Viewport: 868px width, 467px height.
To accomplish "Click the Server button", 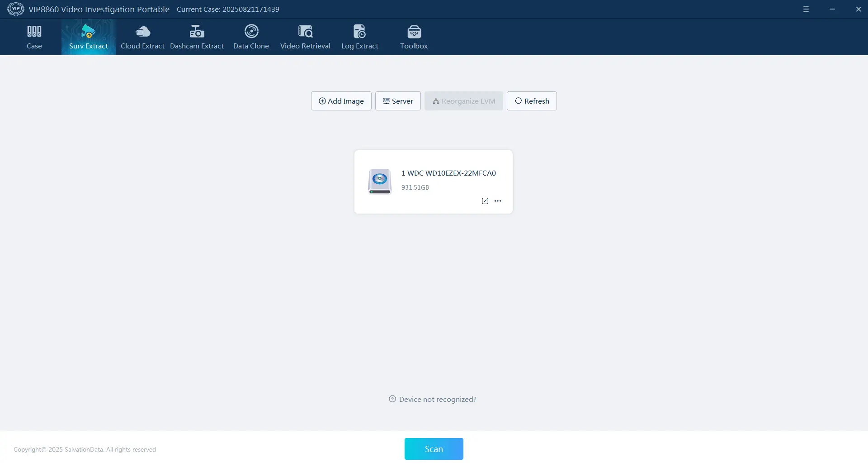I will click(398, 101).
